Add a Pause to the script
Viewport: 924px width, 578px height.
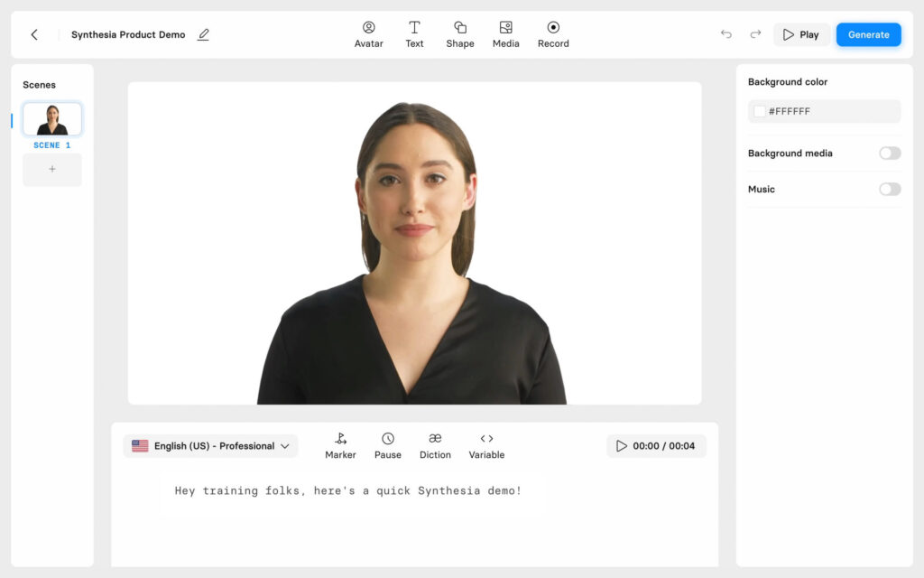tap(388, 444)
